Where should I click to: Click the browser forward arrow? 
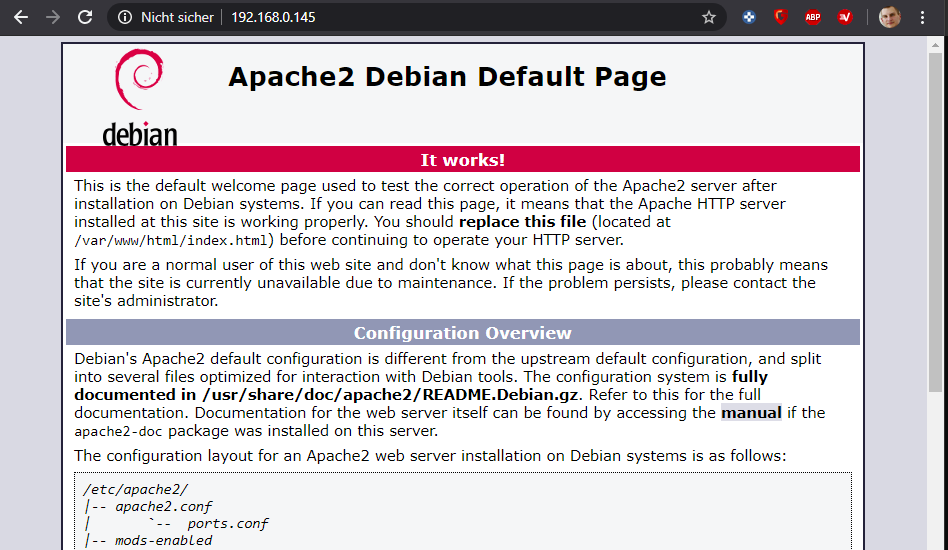click(x=53, y=17)
